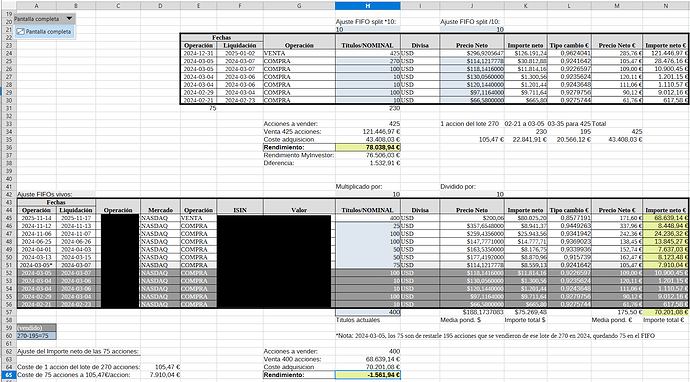
Task: Select row header 45
Action: (8, 218)
